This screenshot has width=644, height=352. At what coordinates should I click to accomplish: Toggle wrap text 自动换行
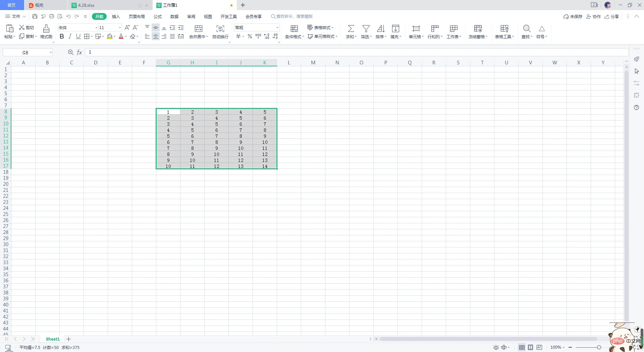point(220,32)
